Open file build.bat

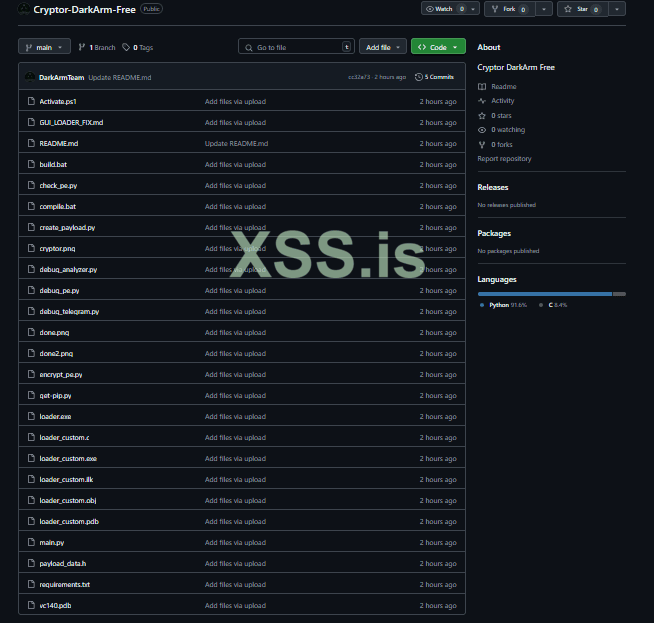(53, 164)
